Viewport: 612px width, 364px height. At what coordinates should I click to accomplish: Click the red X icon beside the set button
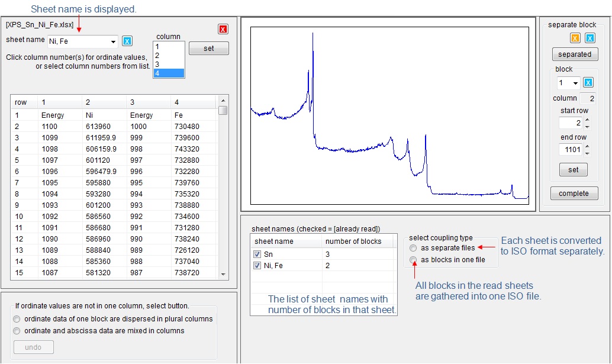click(223, 28)
